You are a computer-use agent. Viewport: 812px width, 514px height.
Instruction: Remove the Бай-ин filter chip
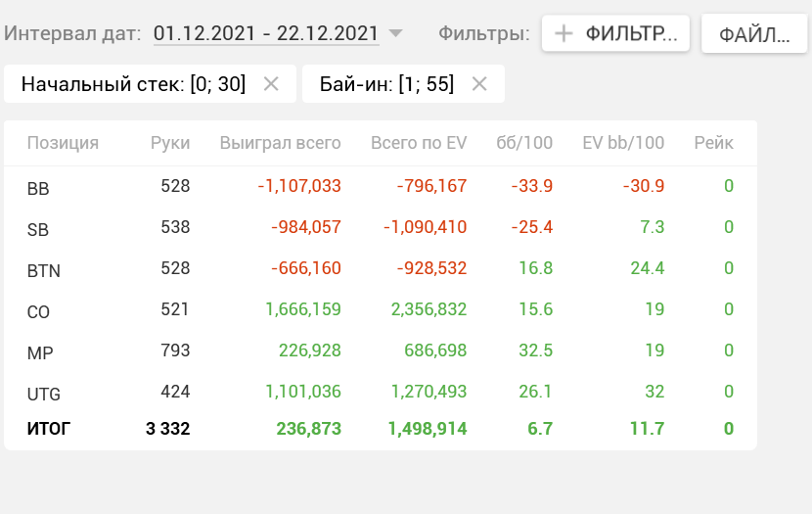pyautogui.click(x=479, y=83)
